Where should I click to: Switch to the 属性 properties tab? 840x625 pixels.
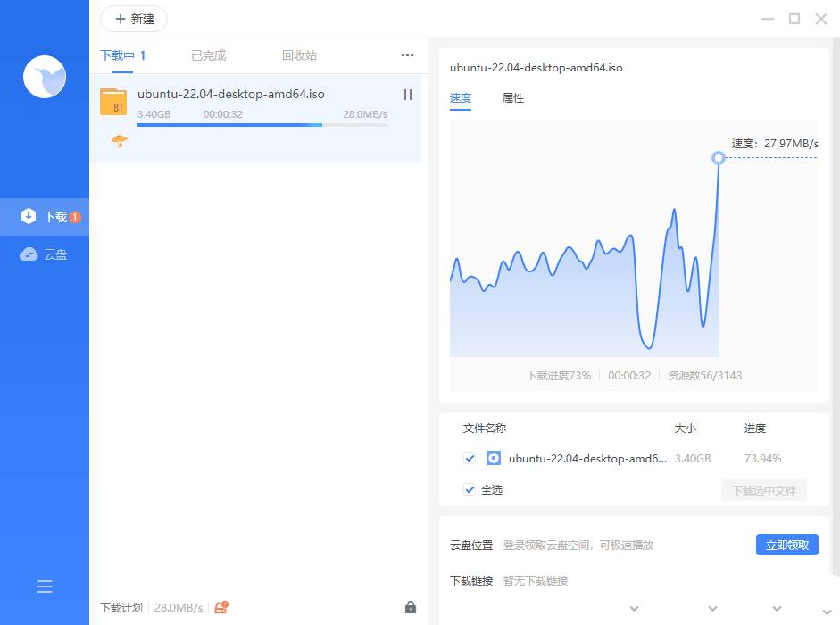(513, 98)
